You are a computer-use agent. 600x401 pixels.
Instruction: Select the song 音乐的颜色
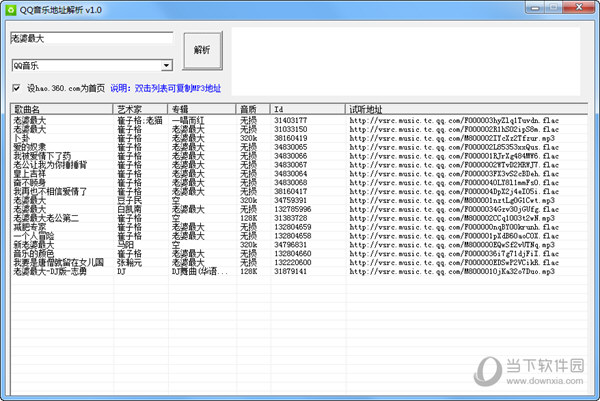point(34,254)
